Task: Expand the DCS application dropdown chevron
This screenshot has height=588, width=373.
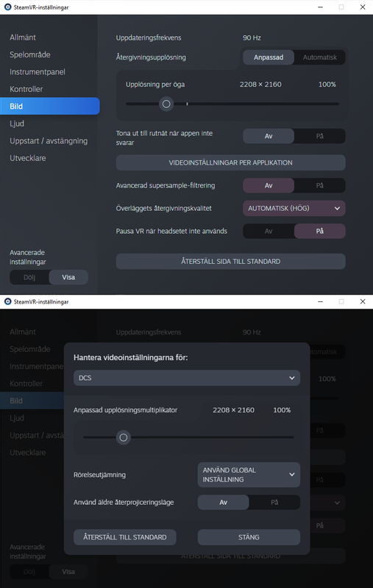Action: point(292,378)
